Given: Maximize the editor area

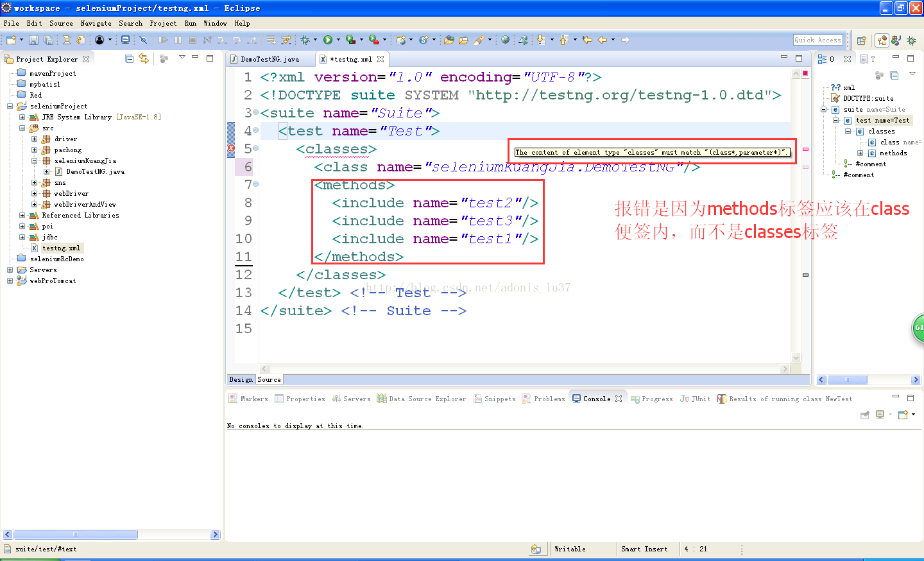Looking at the screenshot, I should click(x=799, y=58).
